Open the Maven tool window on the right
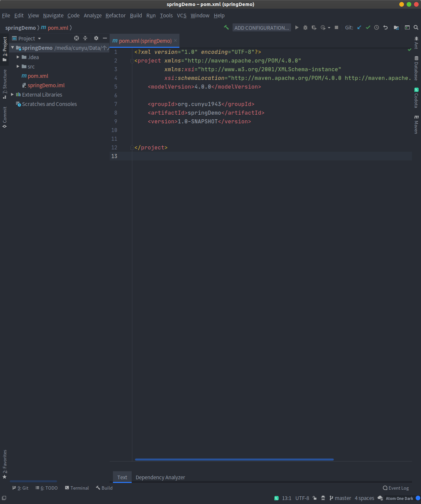 coord(416,124)
